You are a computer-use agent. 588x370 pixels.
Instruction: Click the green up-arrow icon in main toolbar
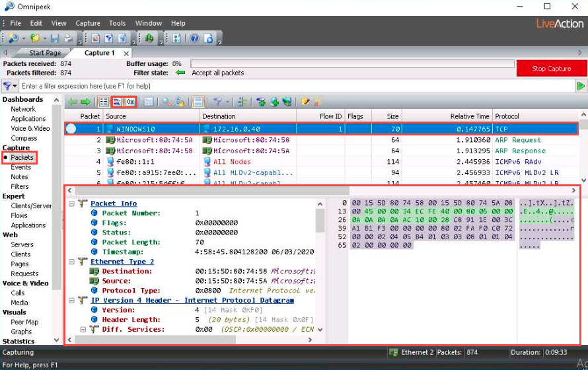coord(149,38)
